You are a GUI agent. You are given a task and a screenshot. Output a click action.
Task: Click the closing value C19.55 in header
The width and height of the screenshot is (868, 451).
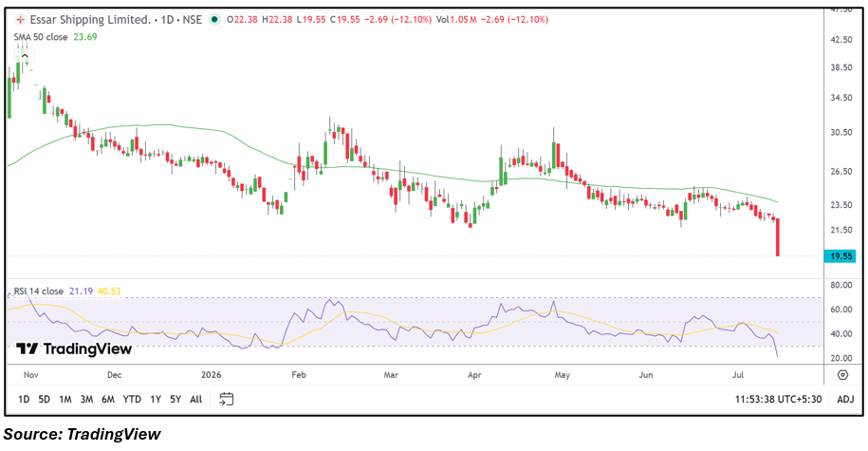(x=345, y=20)
